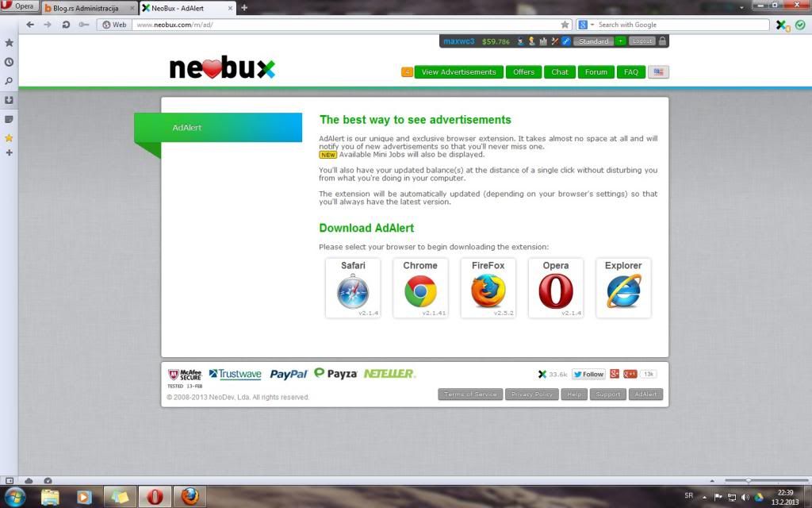Open the referrals person icon
The width and height of the screenshot is (812, 508).
(520, 41)
